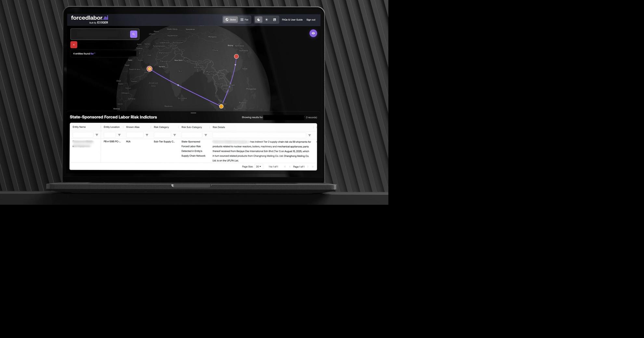This screenshot has height=338, width=644.
Task: Click the previous page chevron
Action: tap(290, 166)
